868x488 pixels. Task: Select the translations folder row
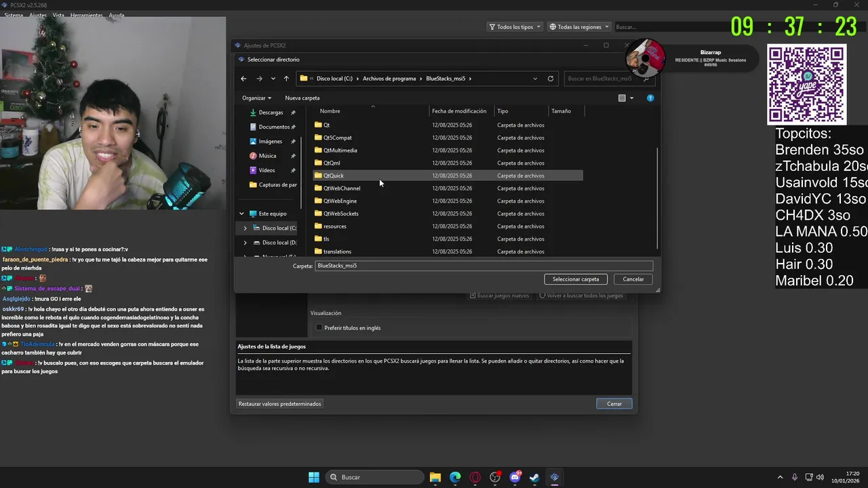[448, 251]
